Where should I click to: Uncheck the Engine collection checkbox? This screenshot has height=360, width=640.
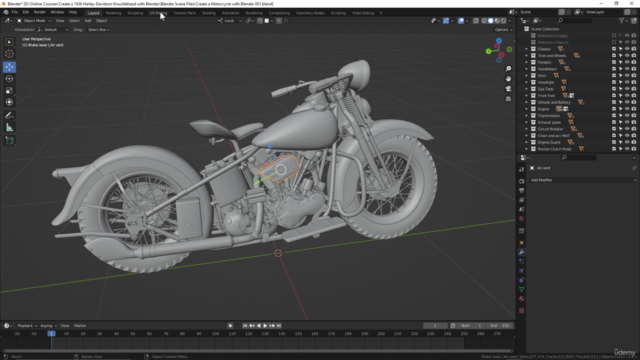[x=614, y=109]
